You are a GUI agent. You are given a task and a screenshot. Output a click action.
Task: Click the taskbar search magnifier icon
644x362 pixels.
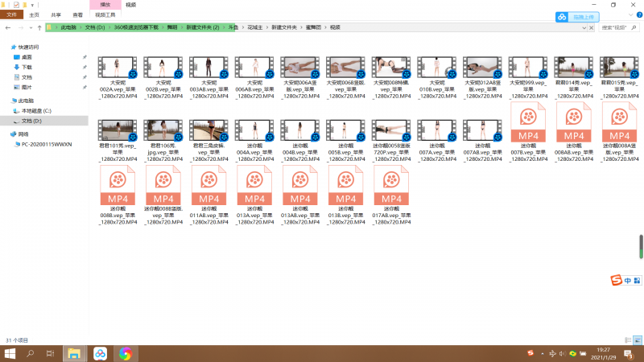30,353
